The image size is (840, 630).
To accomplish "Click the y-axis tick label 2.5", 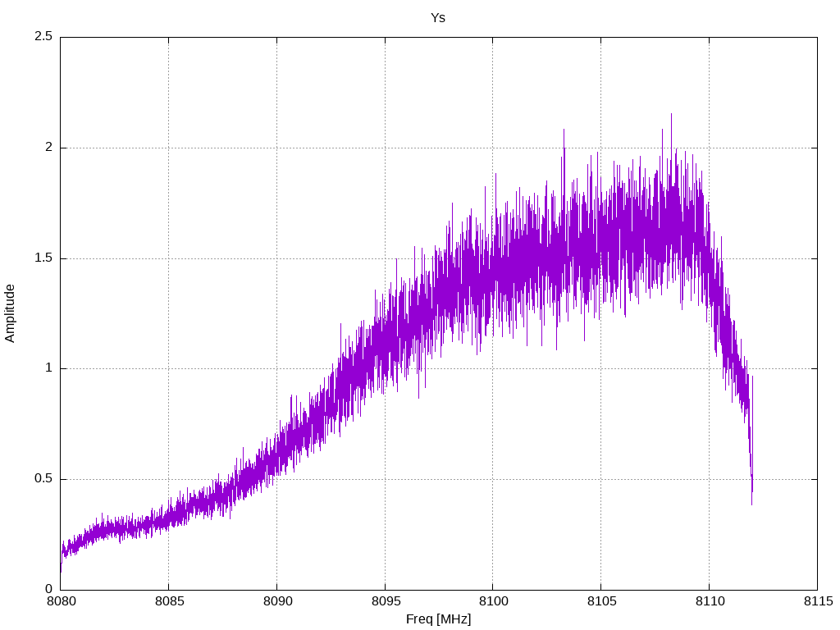I will click(43, 37).
